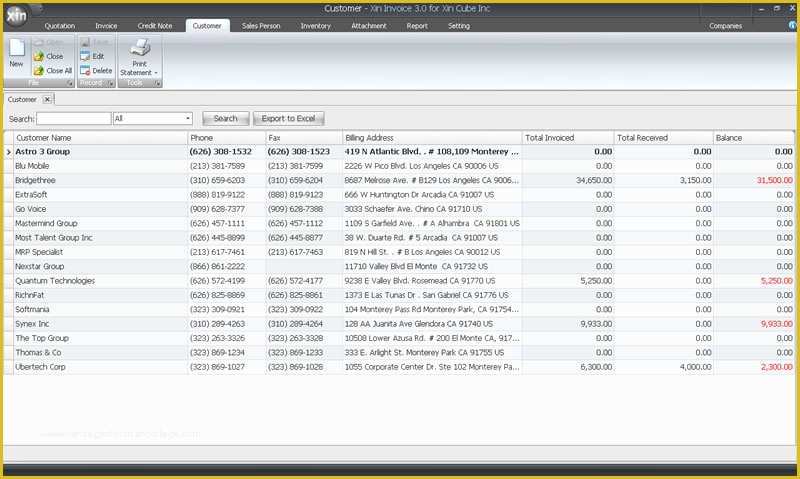Image resolution: width=800 pixels, height=479 pixels.
Task: Select The Top Group customer name
Action: pyautogui.click(x=42, y=338)
